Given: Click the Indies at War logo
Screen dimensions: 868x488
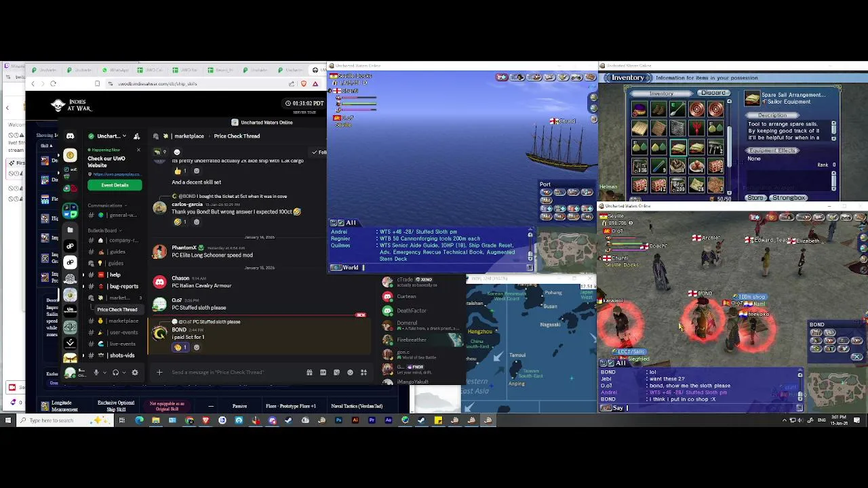Looking at the screenshot, I should (x=71, y=105).
